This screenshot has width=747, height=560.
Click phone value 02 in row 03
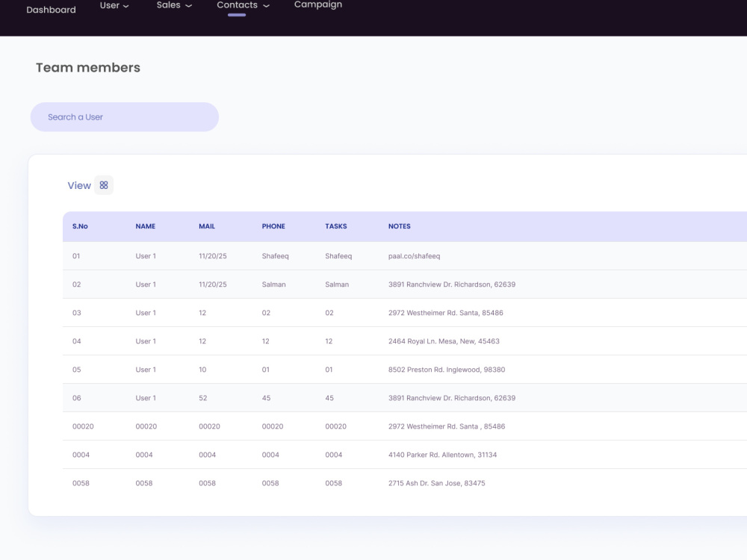point(266,313)
